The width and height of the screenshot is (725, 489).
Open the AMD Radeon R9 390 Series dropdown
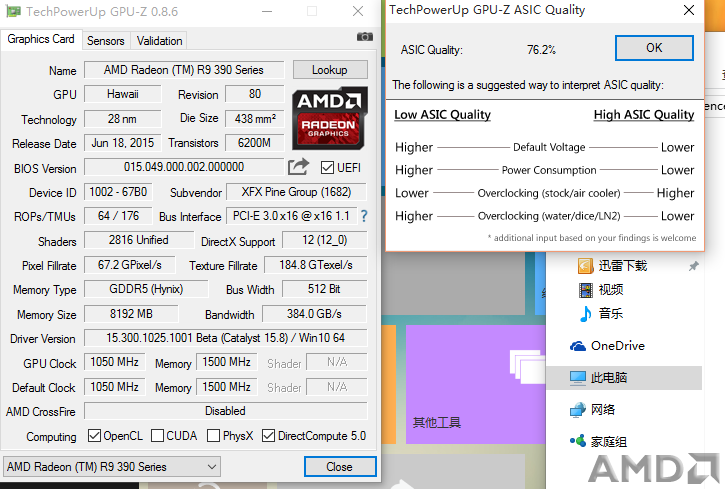[111, 467]
